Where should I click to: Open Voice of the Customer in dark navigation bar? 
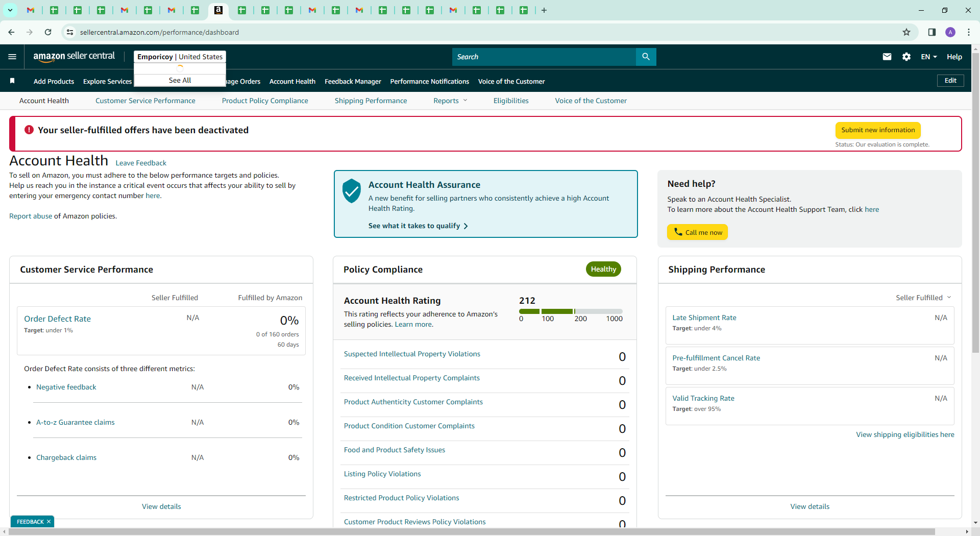[x=511, y=81]
